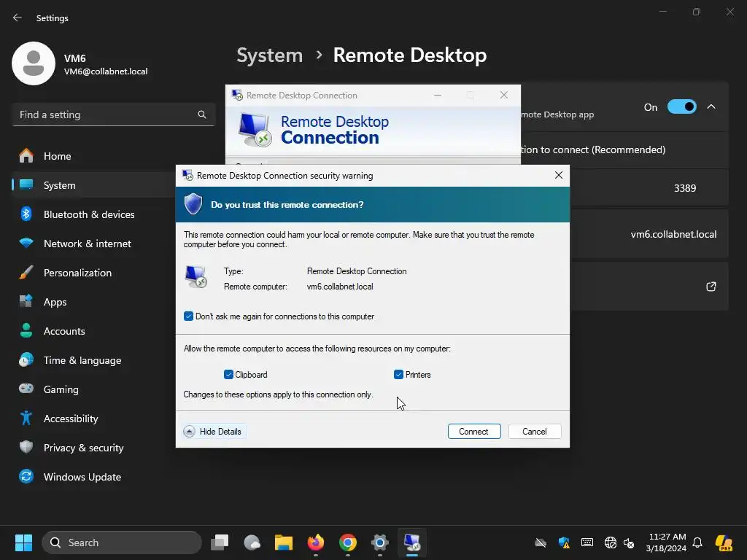
Task: Click the remote computer icon beside Type
Action: [196, 276]
